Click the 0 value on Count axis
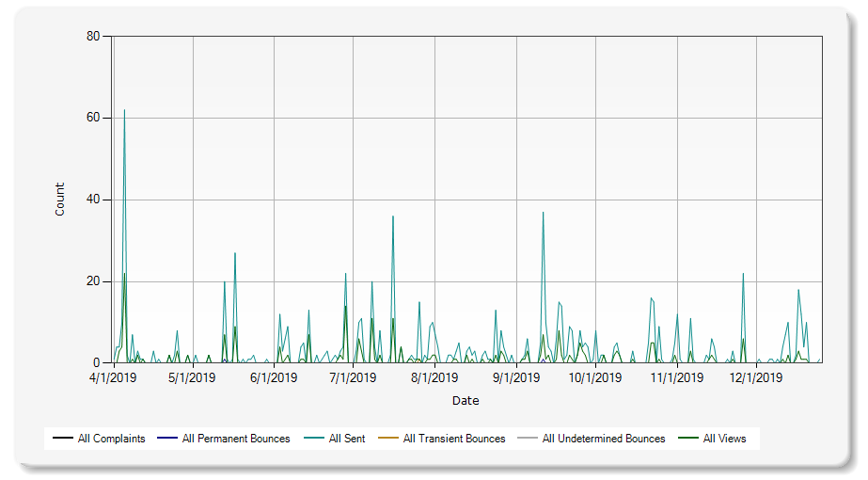Viewport: 868px width, 480px height. [97, 363]
